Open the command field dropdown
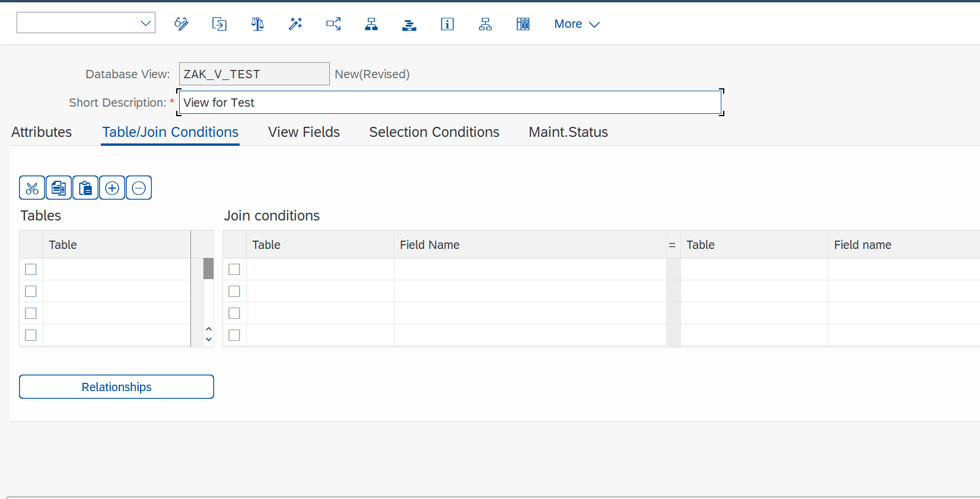980x499 pixels. point(145,23)
